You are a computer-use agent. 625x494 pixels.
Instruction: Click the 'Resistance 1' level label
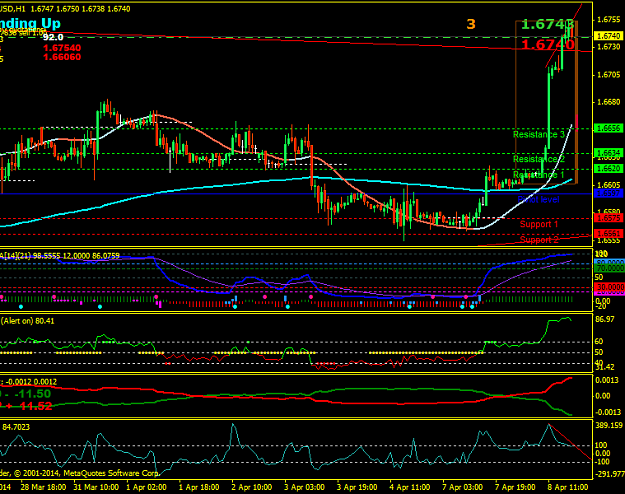coord(538,175)
